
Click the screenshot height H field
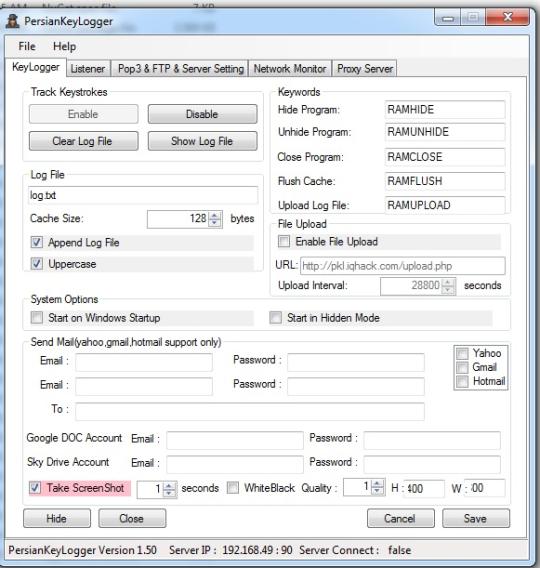(x=424, y=488)
